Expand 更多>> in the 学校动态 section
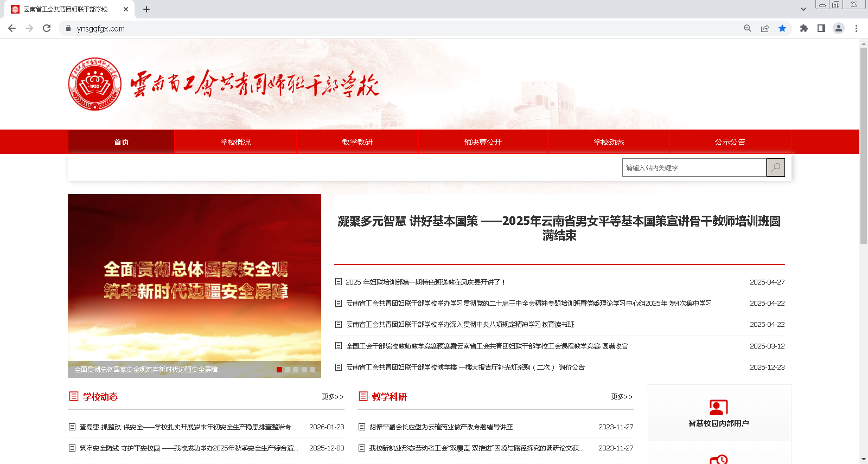Screen dimensions: 868x464 [x=333, y=397]
